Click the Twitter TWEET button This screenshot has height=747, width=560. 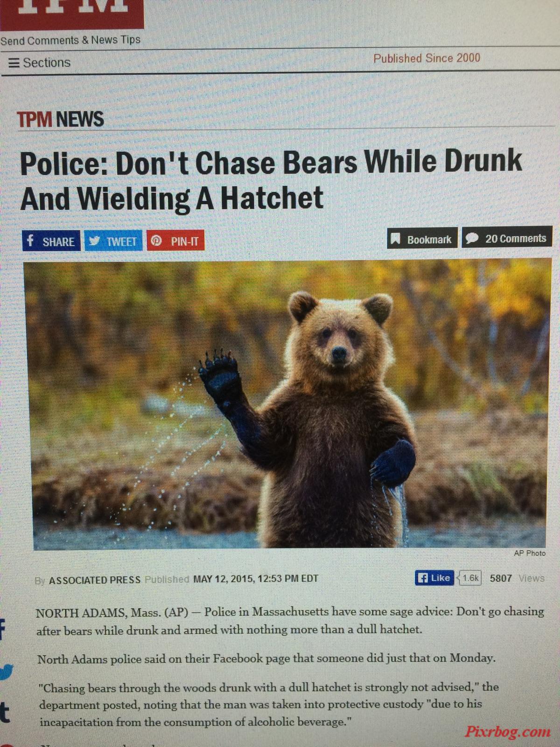(x=113, y=241)
